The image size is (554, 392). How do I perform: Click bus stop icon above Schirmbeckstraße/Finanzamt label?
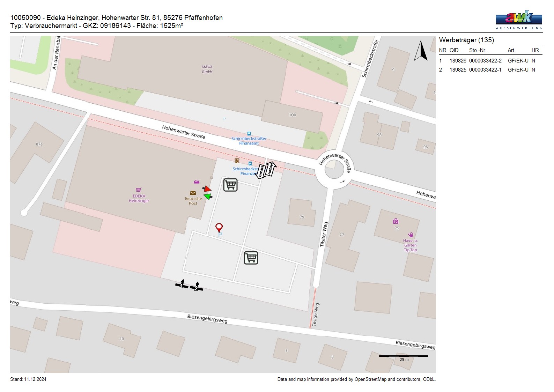coord(249,134)
